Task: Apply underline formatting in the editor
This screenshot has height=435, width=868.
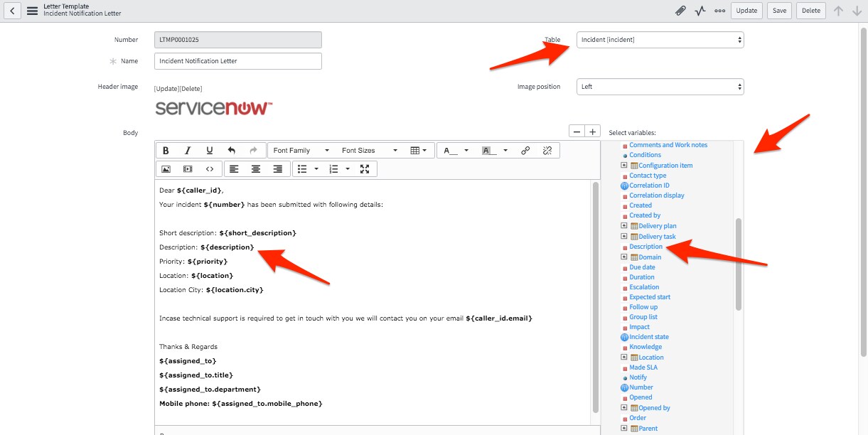Action: pyautogui.click(x=209, y=151)
